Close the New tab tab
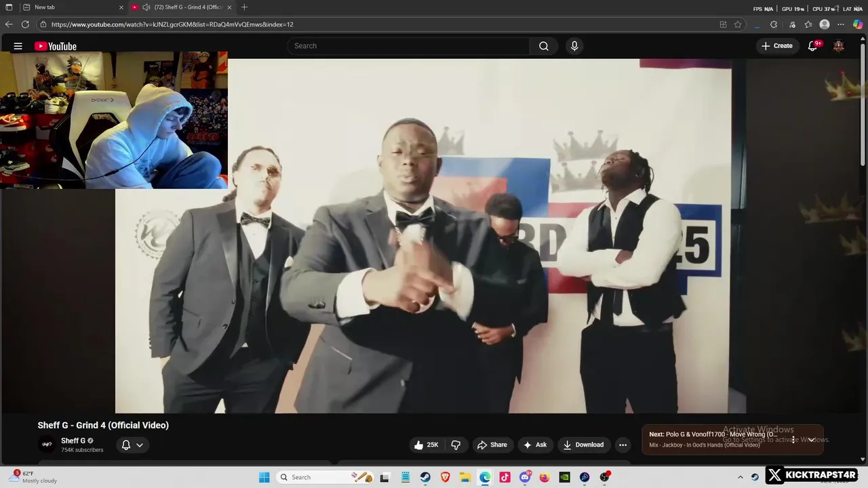 click(x=121, y=7)
